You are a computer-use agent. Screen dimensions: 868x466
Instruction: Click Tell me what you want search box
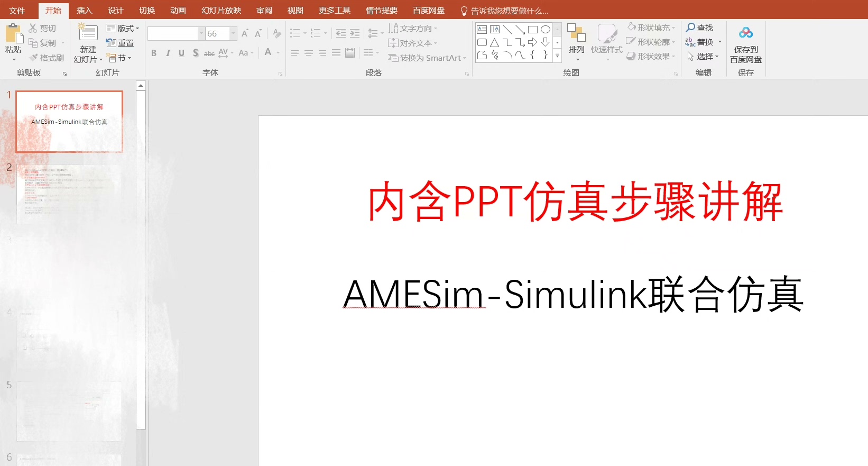[504, 11]
